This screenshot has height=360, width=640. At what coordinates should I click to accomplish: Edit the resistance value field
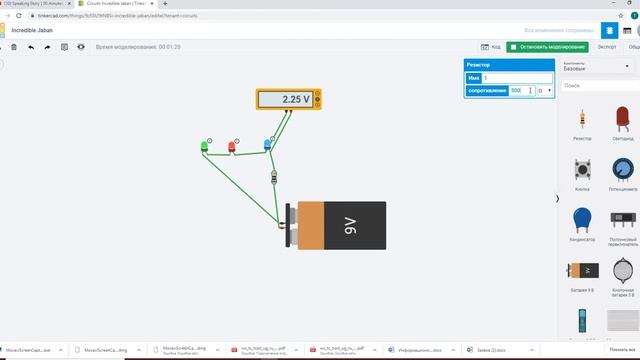tap(522, 91)
